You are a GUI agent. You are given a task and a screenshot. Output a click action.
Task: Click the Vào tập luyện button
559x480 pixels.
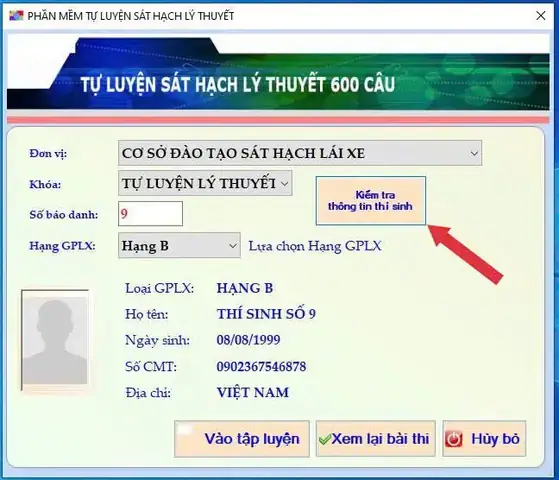[x=242, y=439]
